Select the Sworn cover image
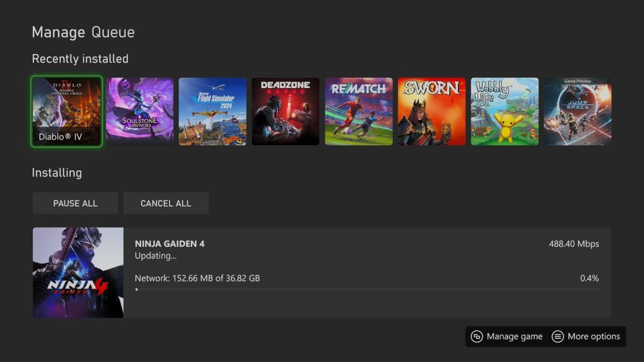Image resolution: width=644 pixels, height=362 pixels. tap(431, 110)
